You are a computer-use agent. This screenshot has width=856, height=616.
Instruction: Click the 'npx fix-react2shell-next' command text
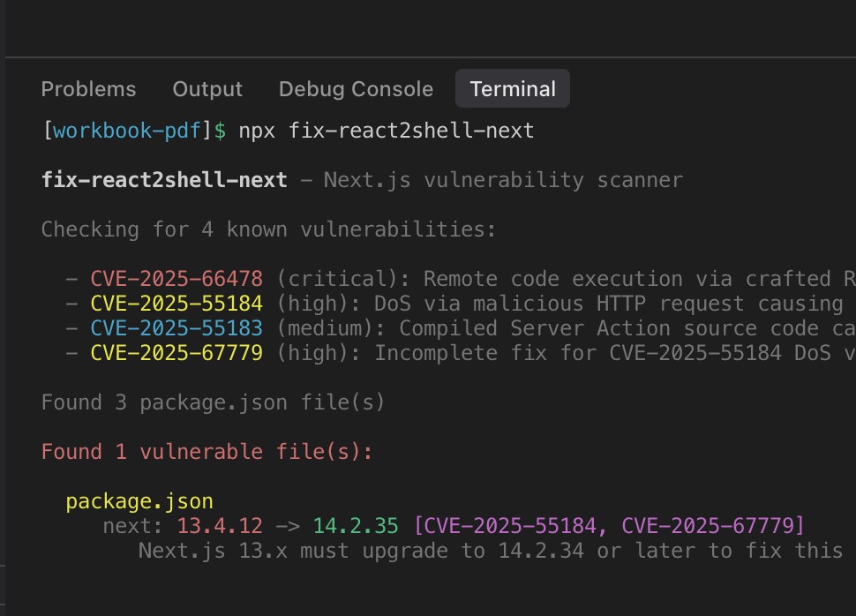[387, 131]
